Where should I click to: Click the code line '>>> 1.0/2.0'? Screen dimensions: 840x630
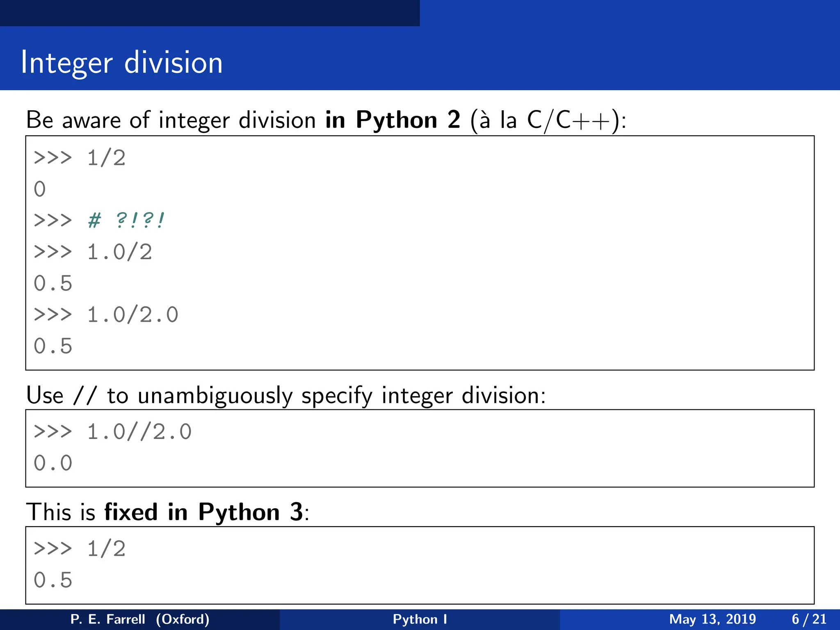coord(106,315)
